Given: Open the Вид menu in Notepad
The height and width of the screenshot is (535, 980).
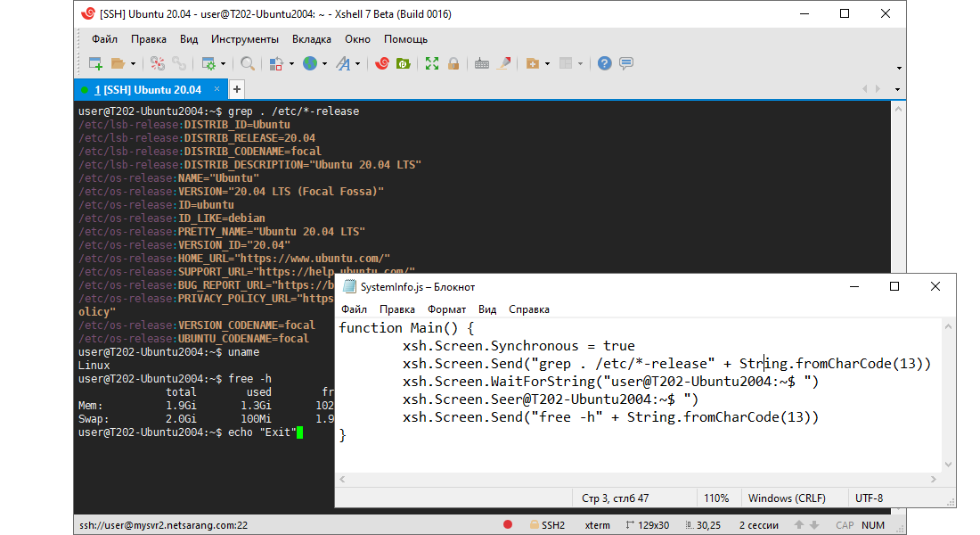Looking at the screenshot, I should click(486, 309).
